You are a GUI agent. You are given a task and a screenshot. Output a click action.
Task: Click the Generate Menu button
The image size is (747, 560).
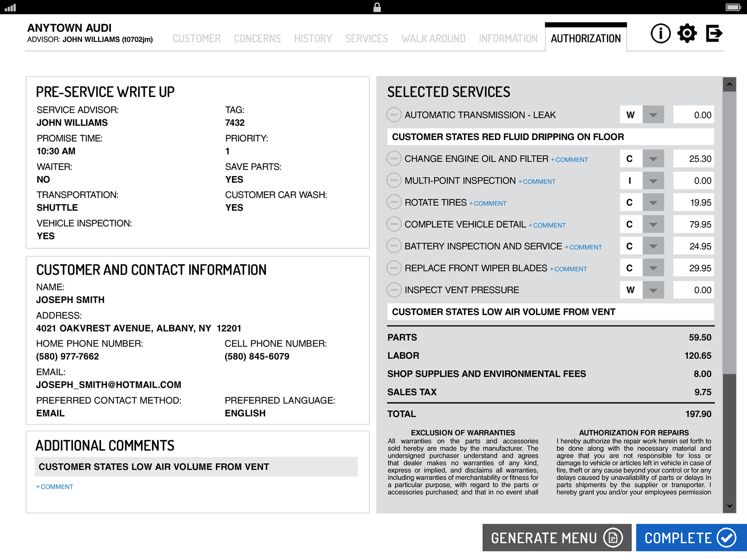[557, 537]
